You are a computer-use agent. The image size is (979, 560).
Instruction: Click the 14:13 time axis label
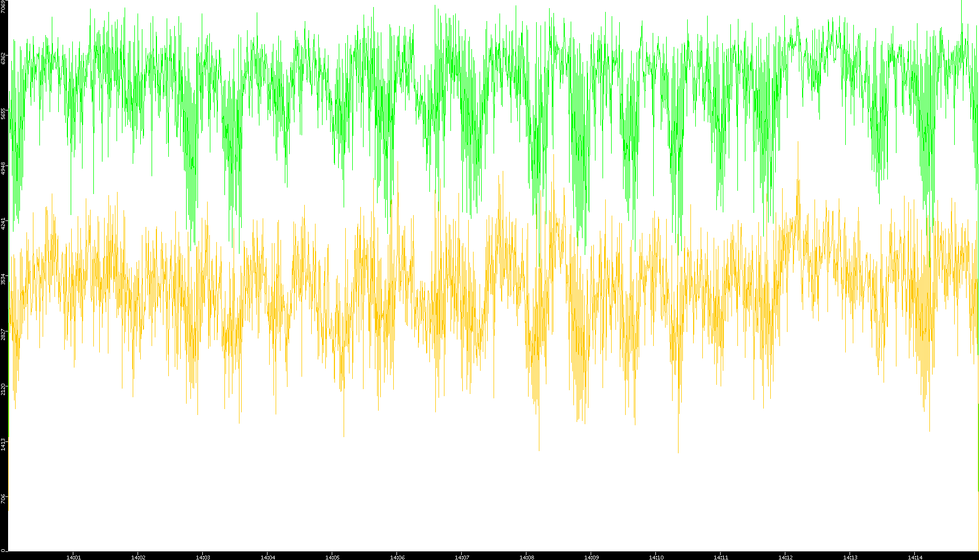[850, 557]
